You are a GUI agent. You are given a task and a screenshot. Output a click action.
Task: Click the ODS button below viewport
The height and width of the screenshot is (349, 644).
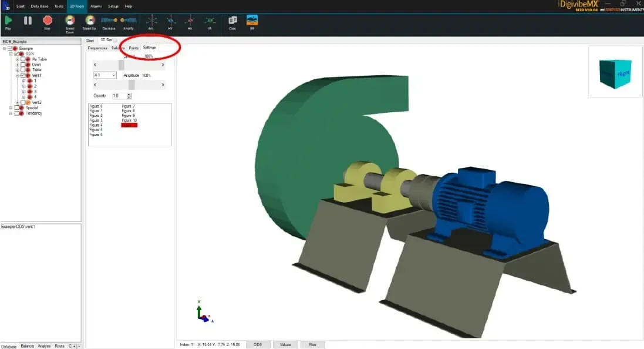click(x=258, y=344)
